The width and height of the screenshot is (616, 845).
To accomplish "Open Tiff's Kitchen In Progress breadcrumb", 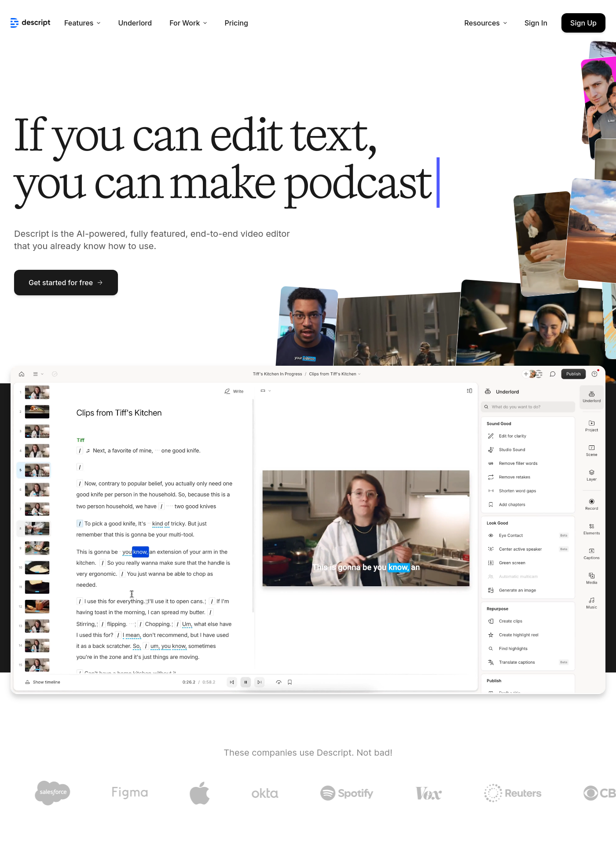I will (277, 374).
